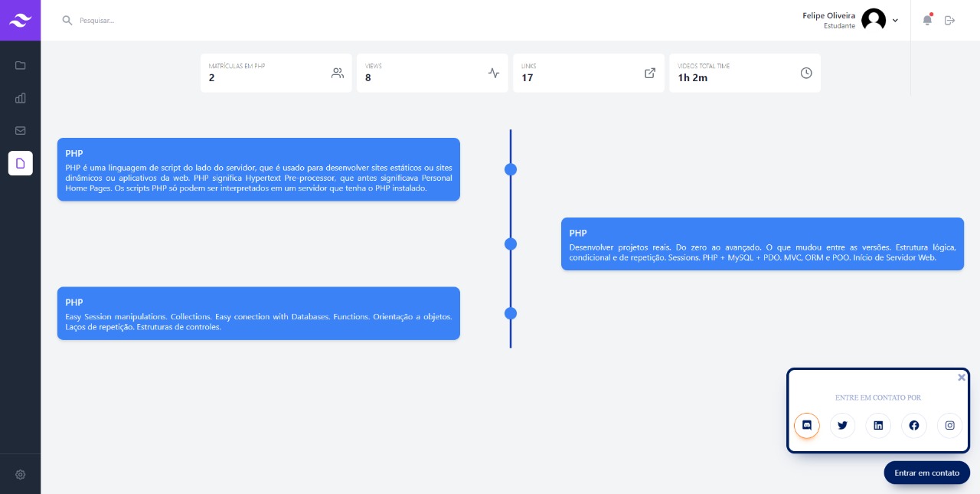
Task: Open Felipe Oliveira's profile avatar
Action: (x=874, y=20)
